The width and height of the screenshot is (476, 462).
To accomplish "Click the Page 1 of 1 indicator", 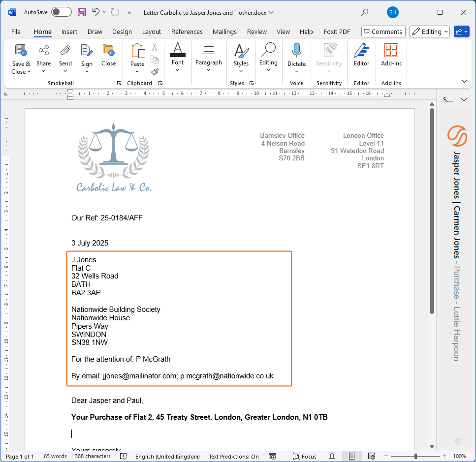I will [x=20, y=457].
